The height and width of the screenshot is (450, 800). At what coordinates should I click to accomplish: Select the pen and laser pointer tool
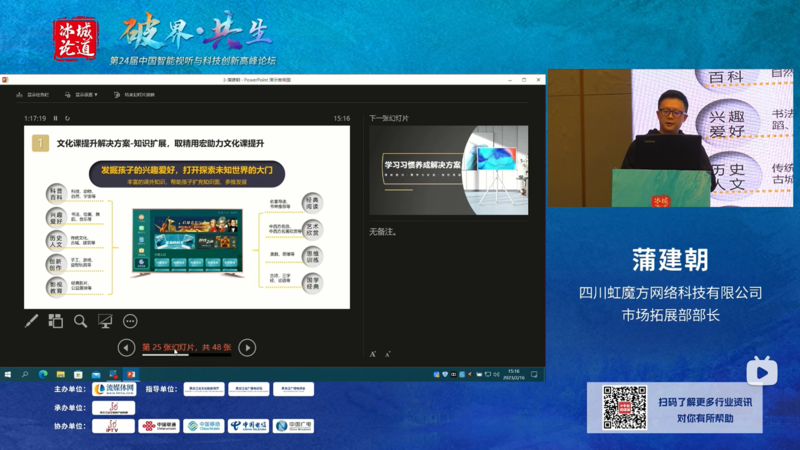click(32, 321)
